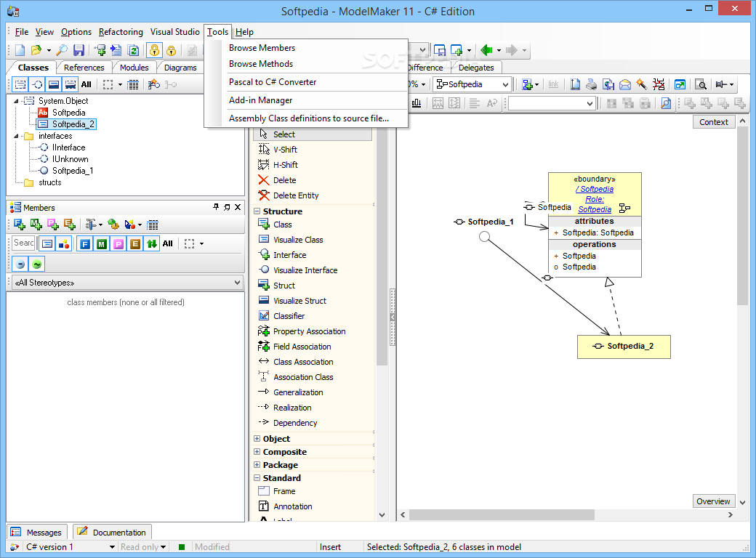Image resolution: width=756 pixels, height=558 pixels.
Task: Switch to the Diagrams tab
Action: (180, 68)
